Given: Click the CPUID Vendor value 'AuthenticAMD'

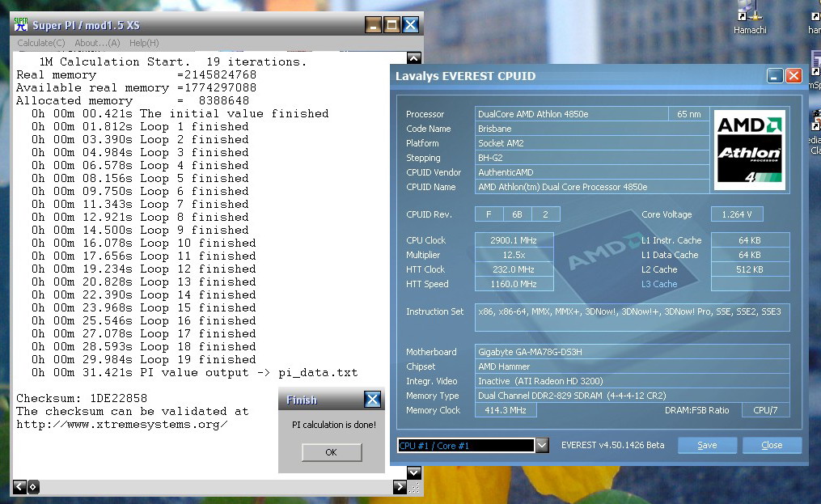Looking at the screenshot, I should pos(591,172).
